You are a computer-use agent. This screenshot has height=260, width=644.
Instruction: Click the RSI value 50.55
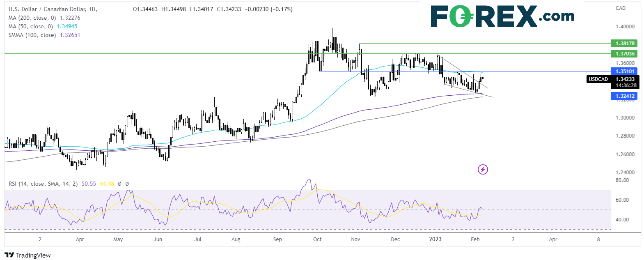(89, 184)
